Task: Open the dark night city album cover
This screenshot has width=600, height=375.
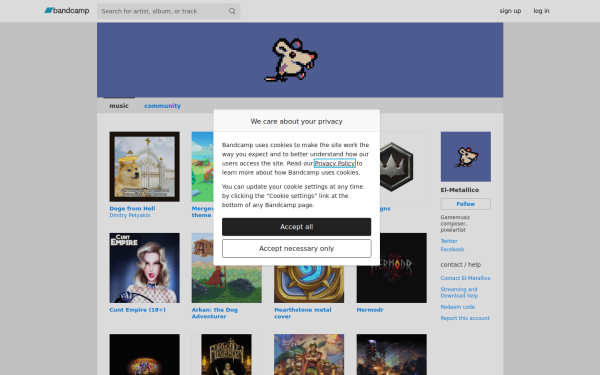Action: click(391, 354)
